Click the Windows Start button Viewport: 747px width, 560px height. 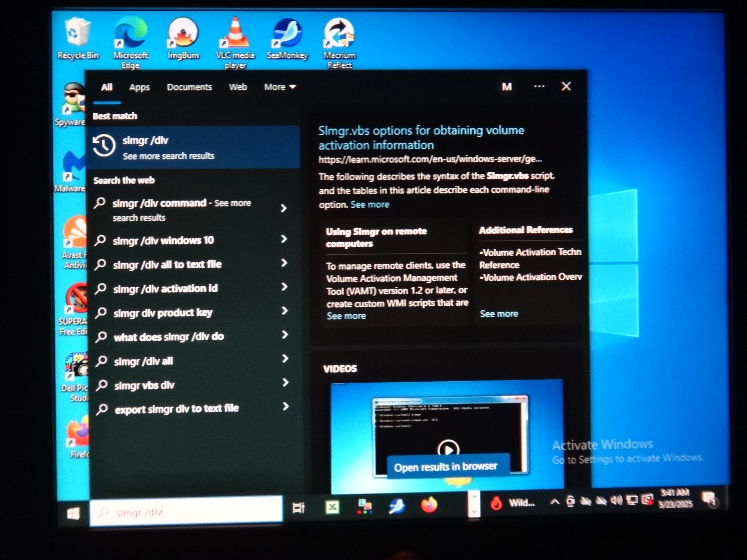pos(73,513)
